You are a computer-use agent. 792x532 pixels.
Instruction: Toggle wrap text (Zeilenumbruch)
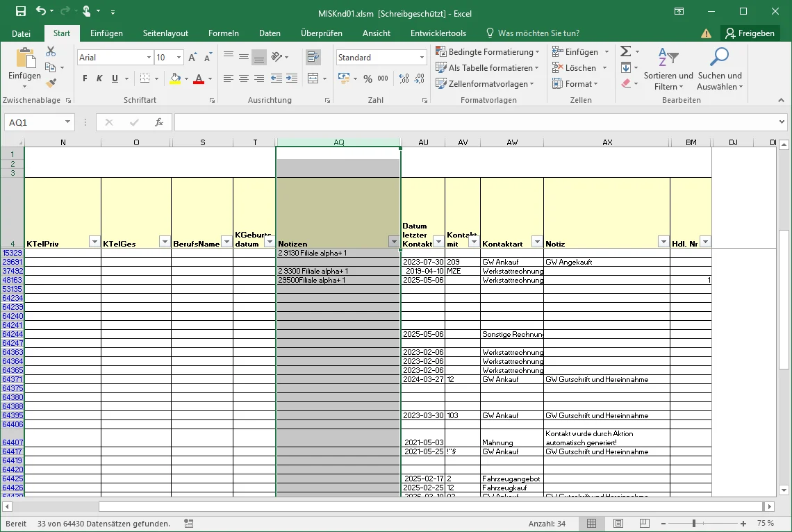[x=313, y=57]
